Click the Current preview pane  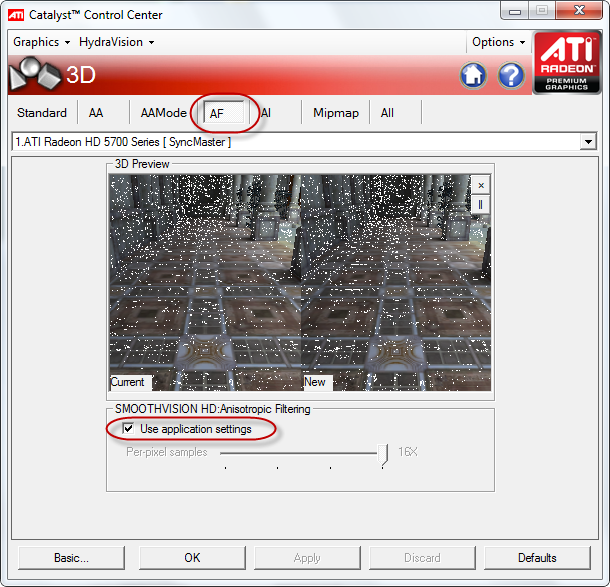(205, 283)
